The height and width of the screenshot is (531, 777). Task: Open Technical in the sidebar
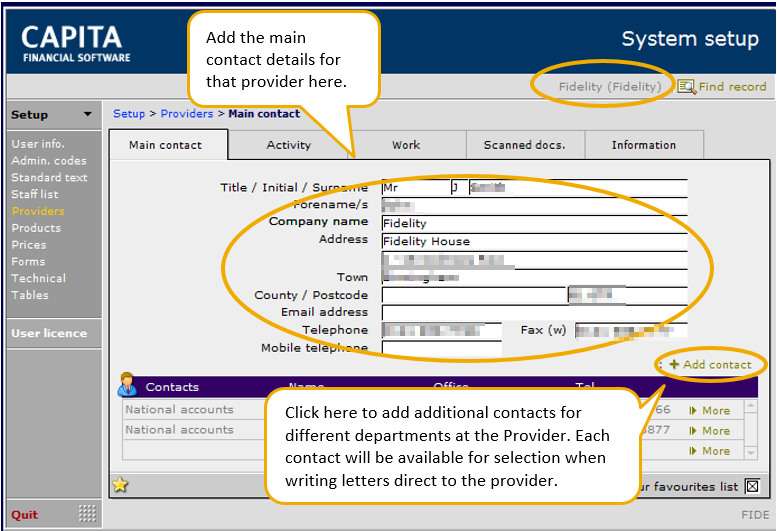pos(39,278)
